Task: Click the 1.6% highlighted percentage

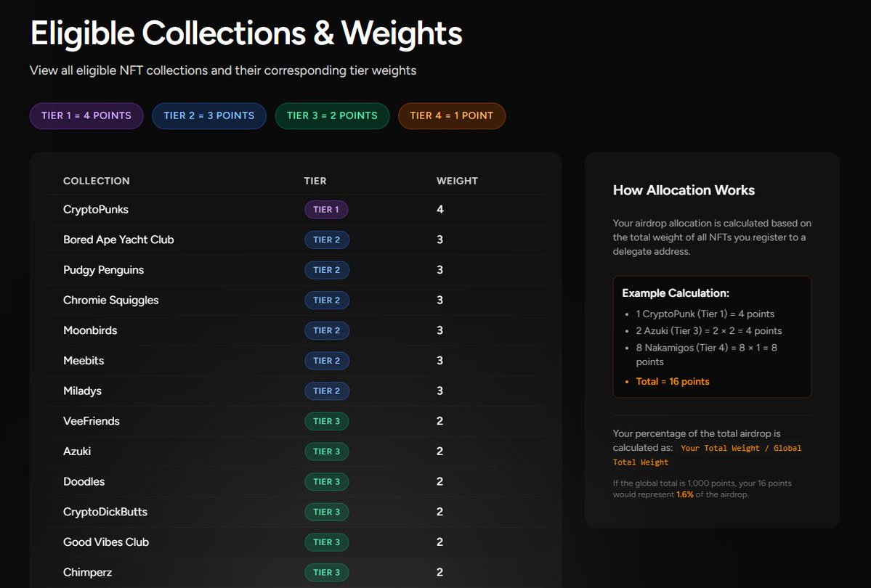Action: (685, 495)
